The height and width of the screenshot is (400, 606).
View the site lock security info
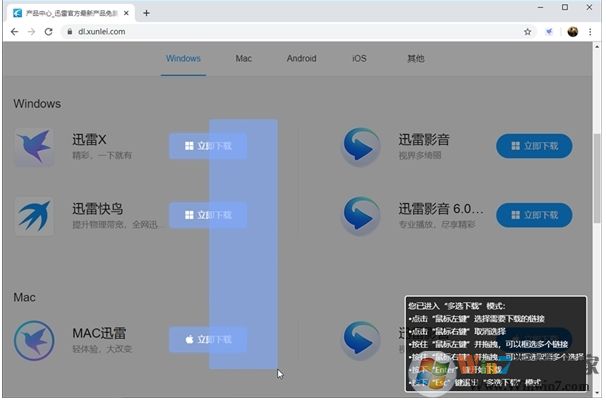[x=70, y=32]
